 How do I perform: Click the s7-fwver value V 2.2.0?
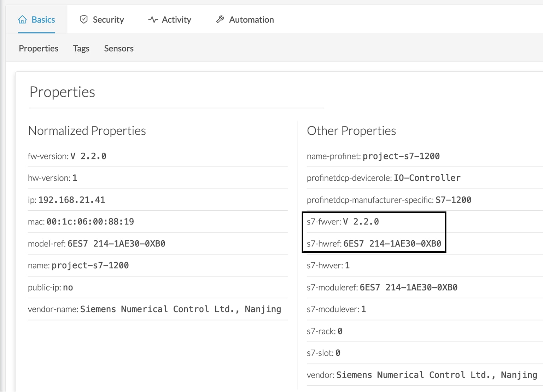pos(361,222)
